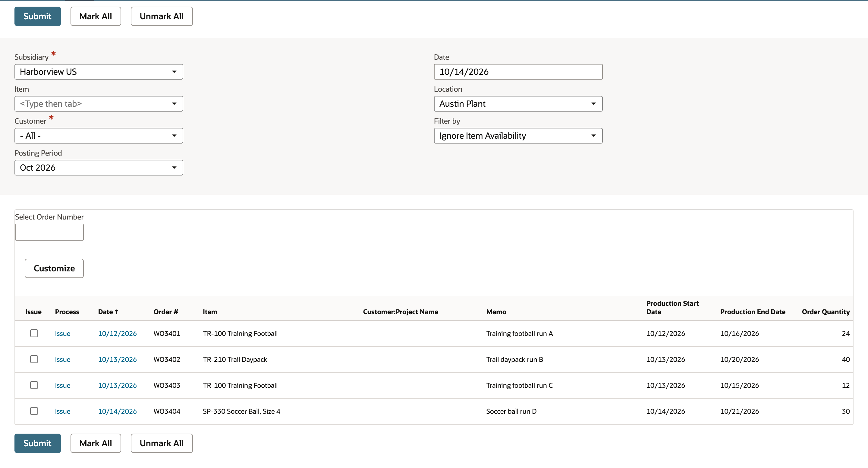Expand the Item type-then-tab dropdown
Viewport: 868px width, 468px height.
99,104
